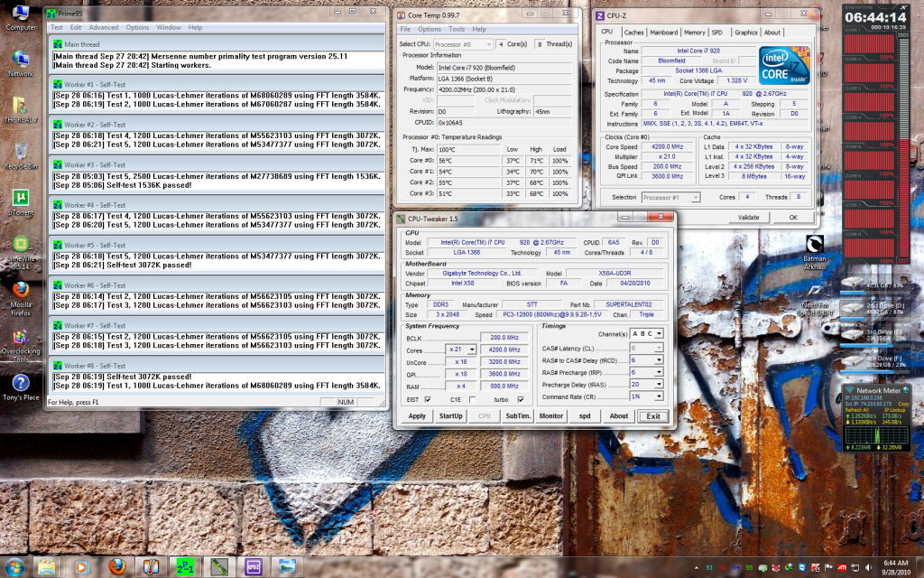
Task: Switch to the Caches tab in CPU-Z
Action: (x=633, y=33)
